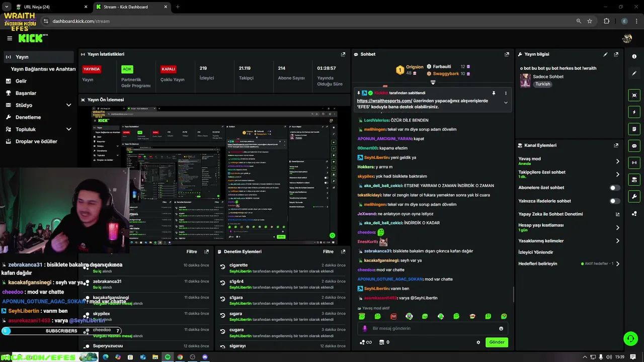The width and height of the screenshot is (644, 362).
Task: Open the Yayın sidebar item
Action: [x=39, y=57]
